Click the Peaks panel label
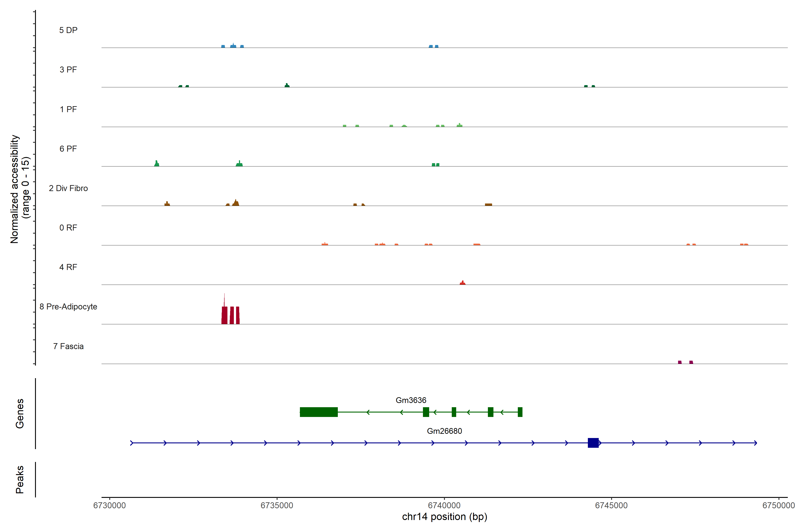 pyautogui.click(x=20, y=479)
